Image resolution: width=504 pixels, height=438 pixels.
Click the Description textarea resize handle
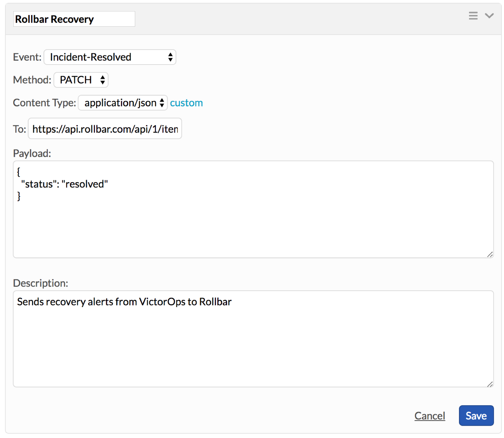[490, 384]
